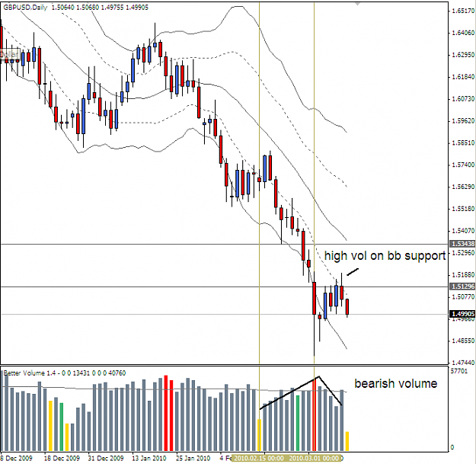Click price scale value 1.48550

point(463,341)
